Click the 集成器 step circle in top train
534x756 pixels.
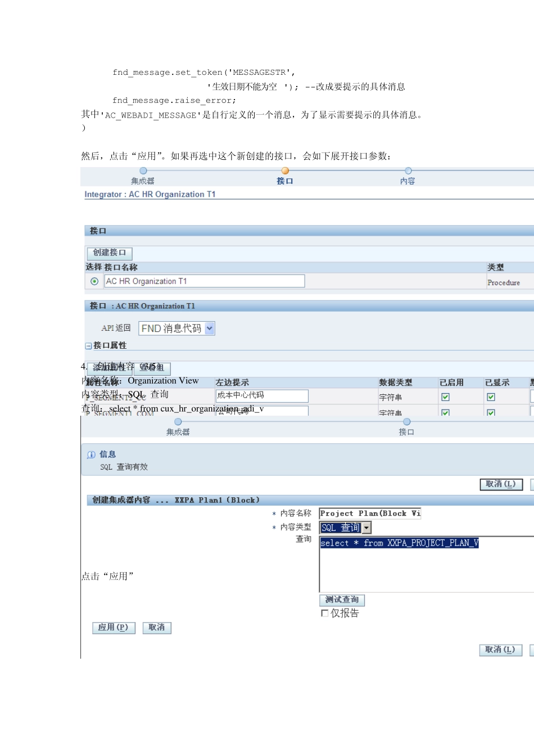pyautogui.click(x=143, y=170)
